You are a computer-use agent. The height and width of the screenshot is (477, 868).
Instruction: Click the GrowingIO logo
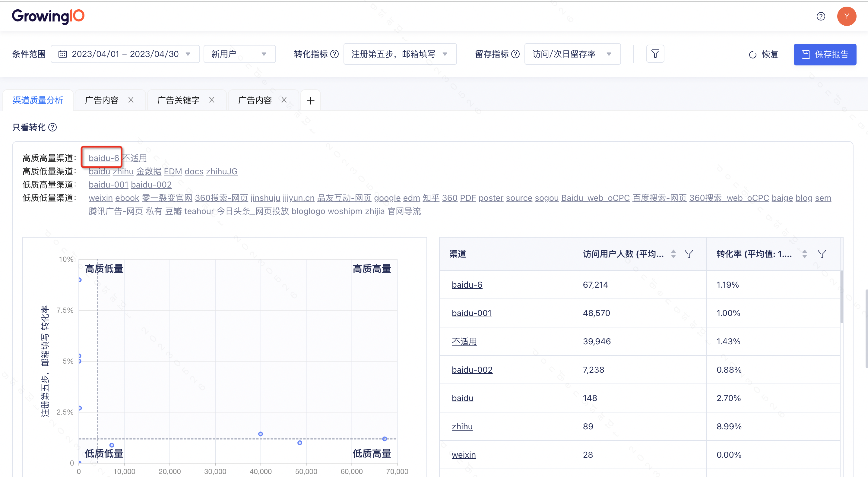[x=48, y=17]
